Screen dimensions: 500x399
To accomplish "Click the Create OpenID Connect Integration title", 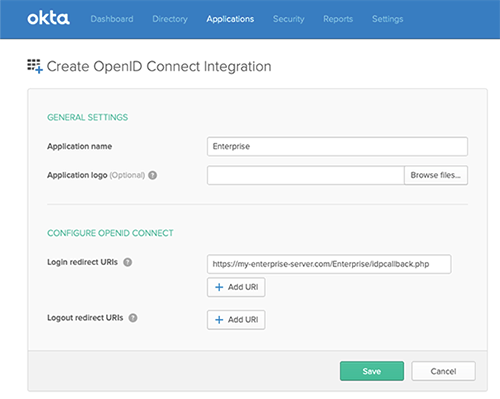I will pyautogui.click(x=159, y=66).
